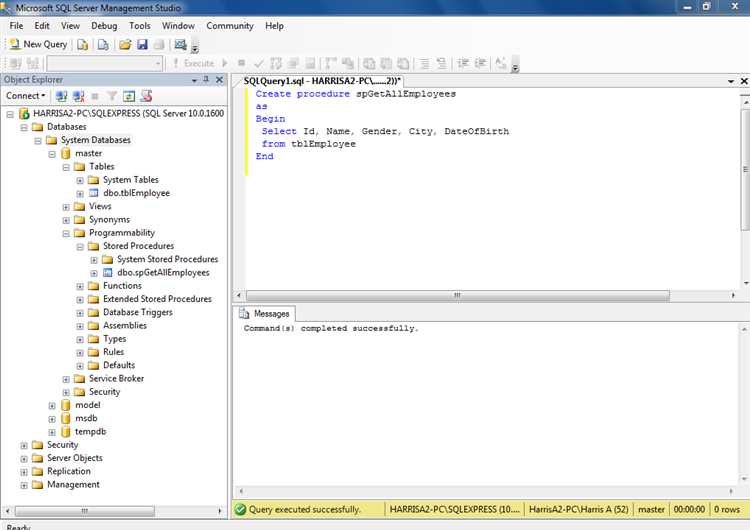
Task: Open the available databases combo box
Action: 104,63
